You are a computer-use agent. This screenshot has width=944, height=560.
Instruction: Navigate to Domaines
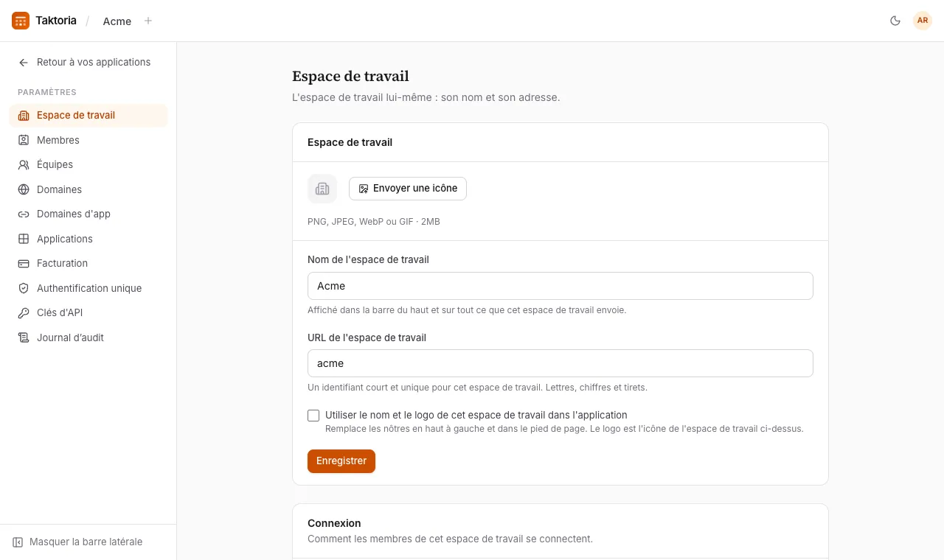click(88, 189)
